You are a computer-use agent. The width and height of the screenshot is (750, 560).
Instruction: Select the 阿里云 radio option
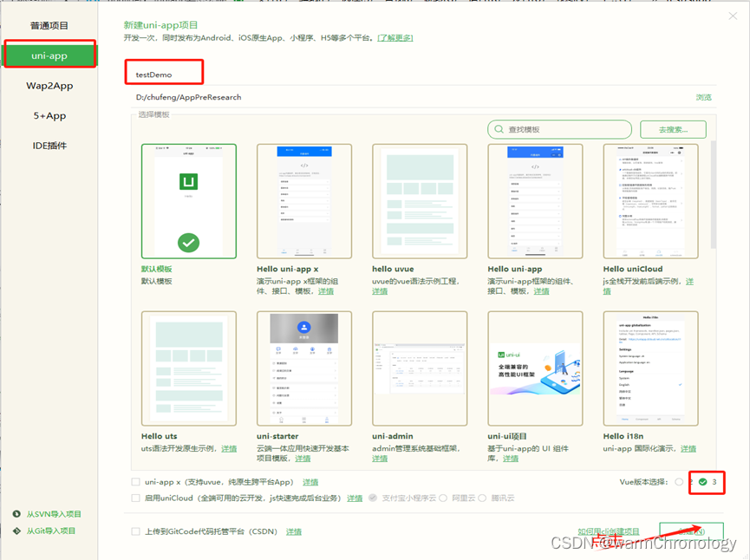443,498
